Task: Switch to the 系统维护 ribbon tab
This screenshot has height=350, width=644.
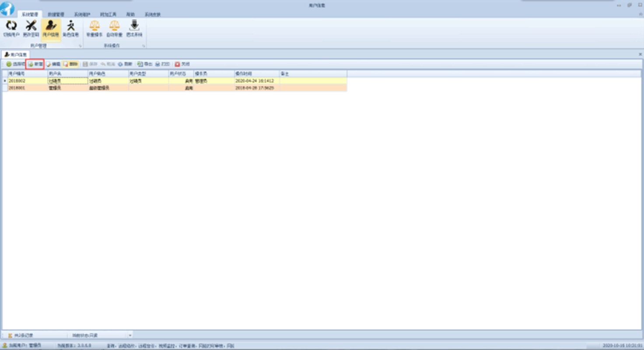Action: 82,14
